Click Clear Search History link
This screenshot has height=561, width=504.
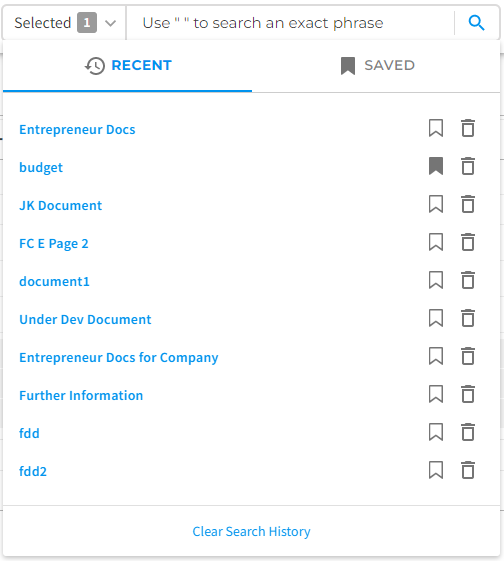251,532
